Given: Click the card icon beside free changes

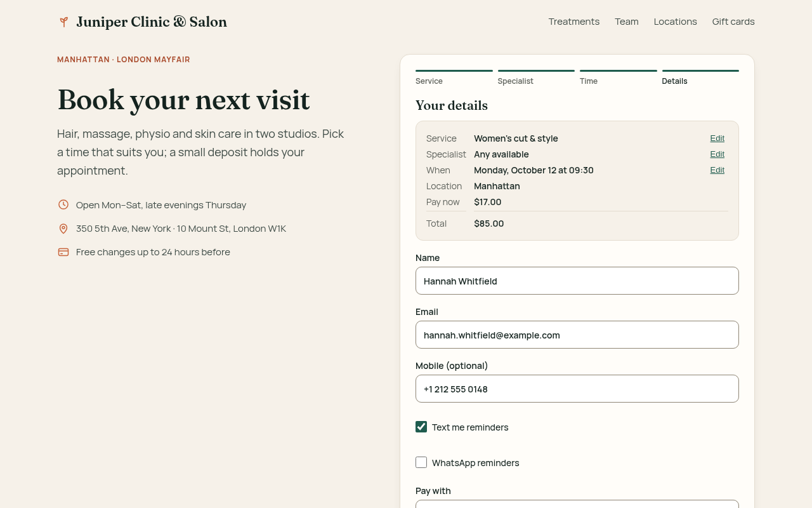Looking at the screenshot, I should 63,252.
